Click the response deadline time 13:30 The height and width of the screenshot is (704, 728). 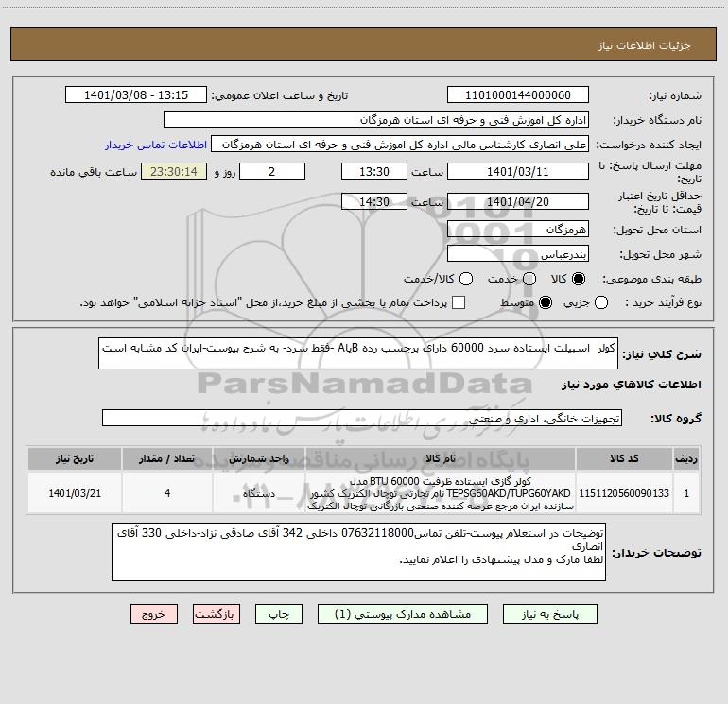click(x=374, y=171)
